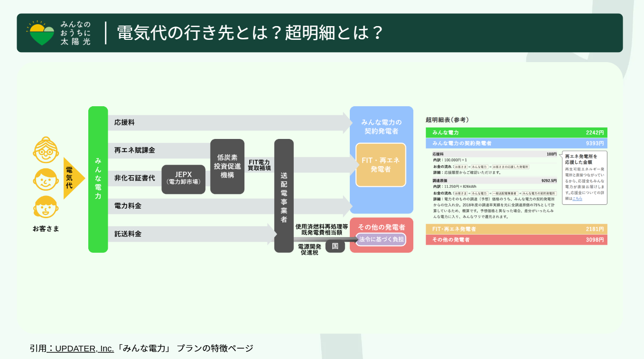The width and height of the screenshot is (644, 359).
Task: Click the 「みんな電力」プランの特徴ページ citation text
Action: point(185,349)
